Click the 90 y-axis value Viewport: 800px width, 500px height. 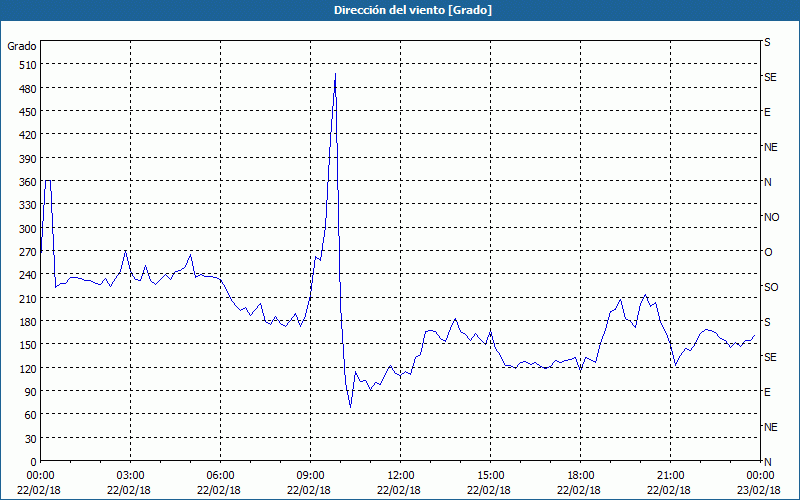[30, 392]
